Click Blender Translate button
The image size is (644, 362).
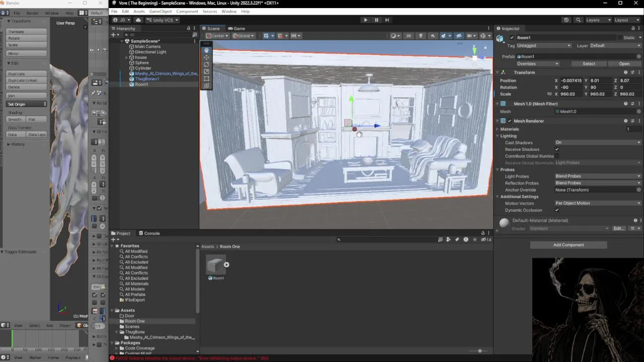click(x=27, y=32)
